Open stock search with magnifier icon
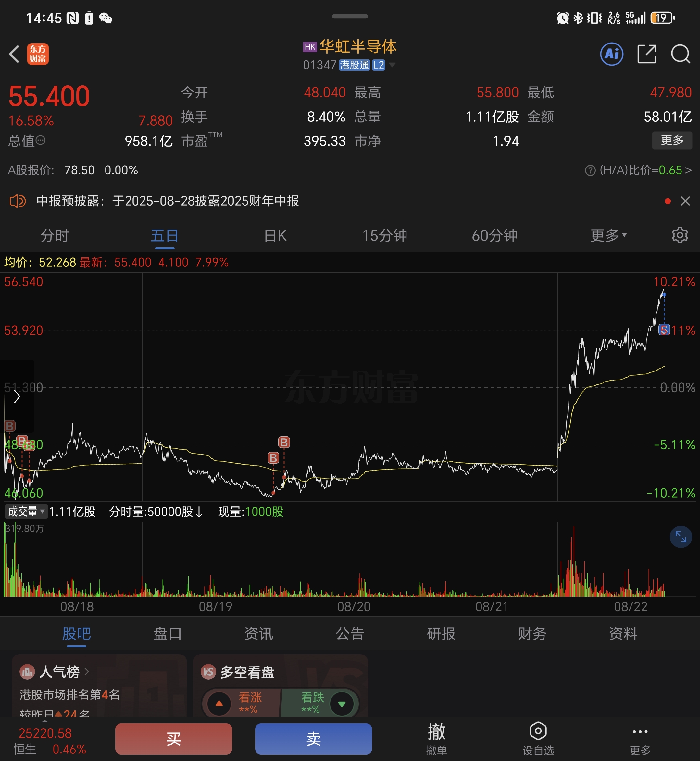Screen dimensions: 700x761 tap(680, 54)
